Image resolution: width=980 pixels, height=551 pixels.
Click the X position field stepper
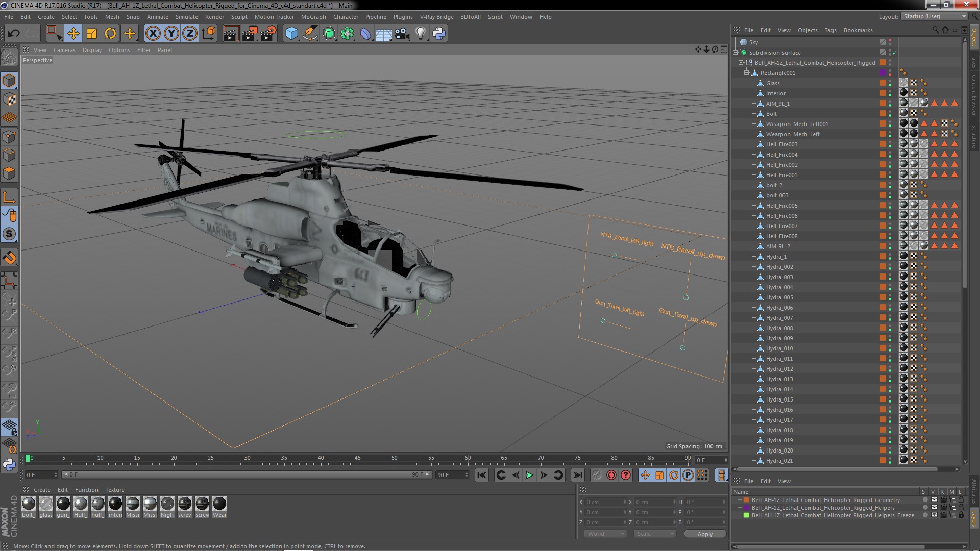tap(625, 502)
